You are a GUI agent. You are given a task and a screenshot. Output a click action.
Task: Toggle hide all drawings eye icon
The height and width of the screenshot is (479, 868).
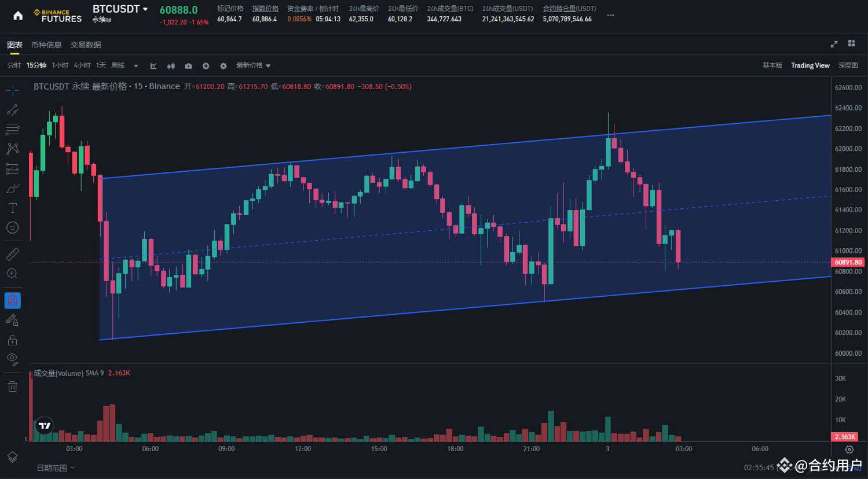coord(13,359)
